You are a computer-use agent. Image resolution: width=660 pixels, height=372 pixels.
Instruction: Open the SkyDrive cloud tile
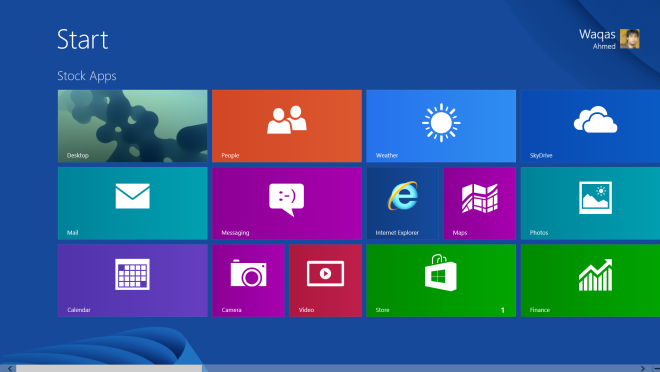tap(590, 126)
